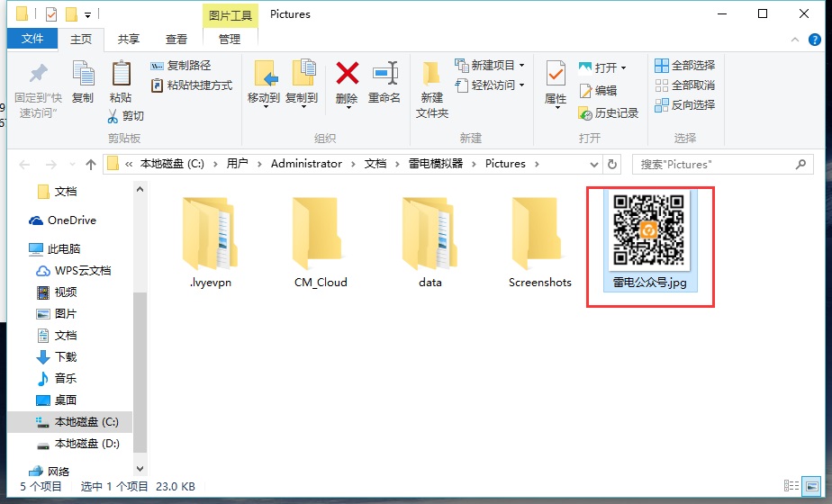Switch to the View (查看) ribbon tab
This screenshot has height=504, width=832.
point(176,39)
